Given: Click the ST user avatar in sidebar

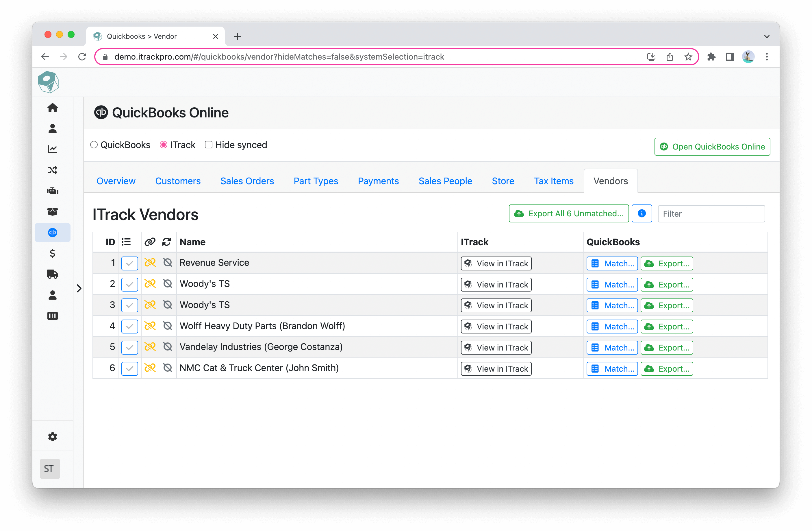Looking at the screenshot, I should click(50, 469).
